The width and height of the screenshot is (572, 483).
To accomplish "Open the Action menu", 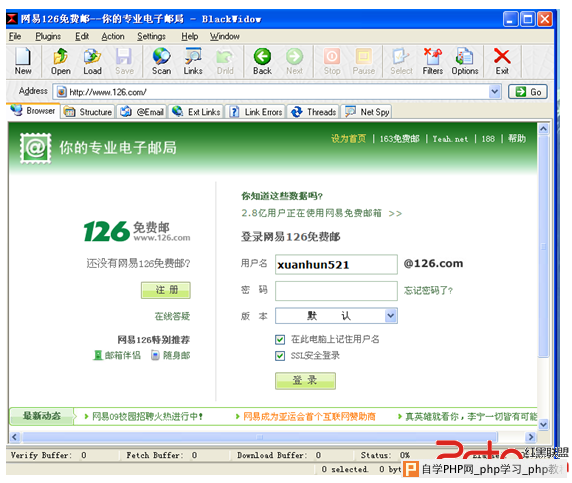I will pos(113,36).
